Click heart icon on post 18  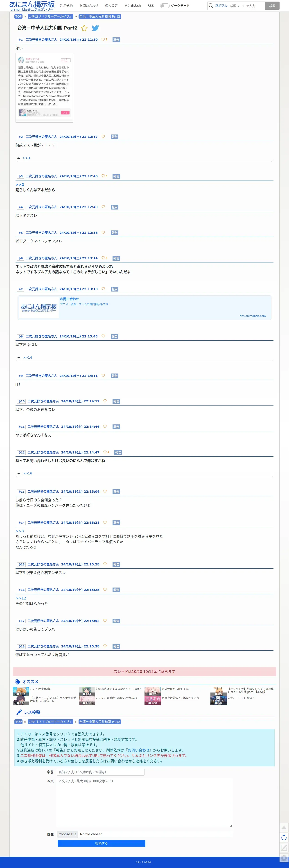[x=105, y=646]
